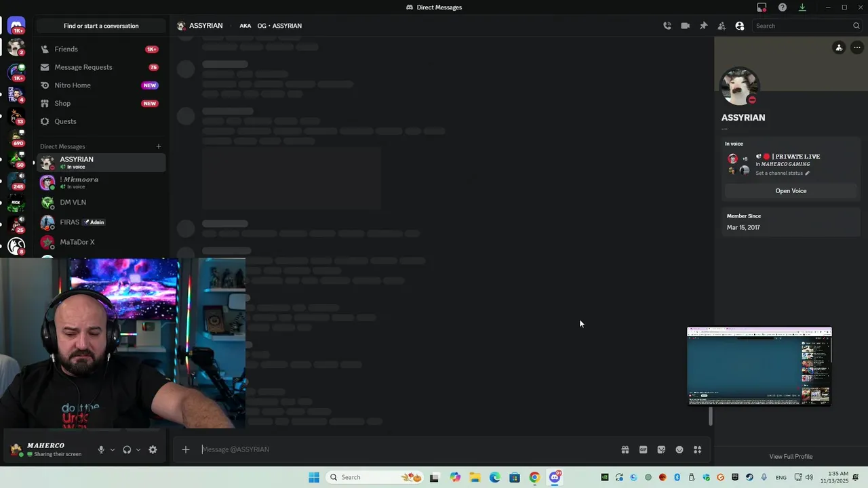Add friends to DM icon
Screen dimensions: 868x488
point(722,26)
